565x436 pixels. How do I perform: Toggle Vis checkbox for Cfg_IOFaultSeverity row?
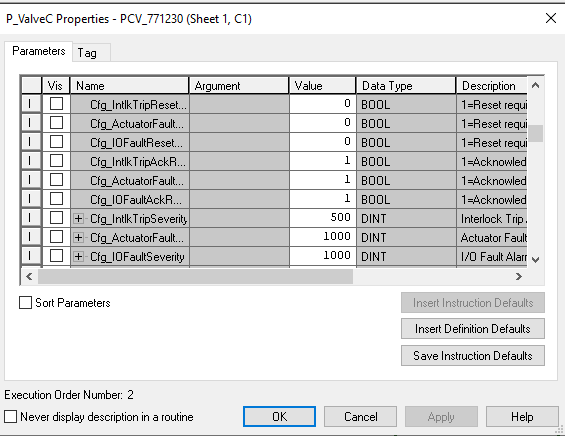pyautogui.click(x=56, y=256)
